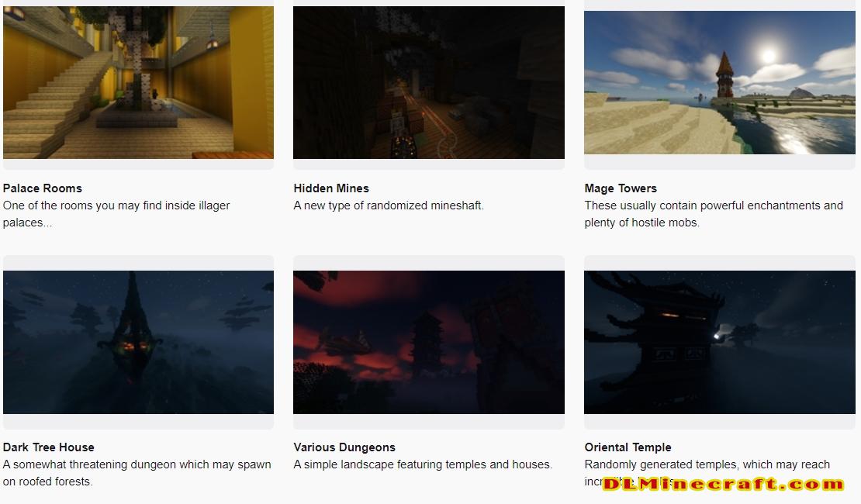Select the randomly generated temples description
This screenshot has height=504, width=861.
707,473
